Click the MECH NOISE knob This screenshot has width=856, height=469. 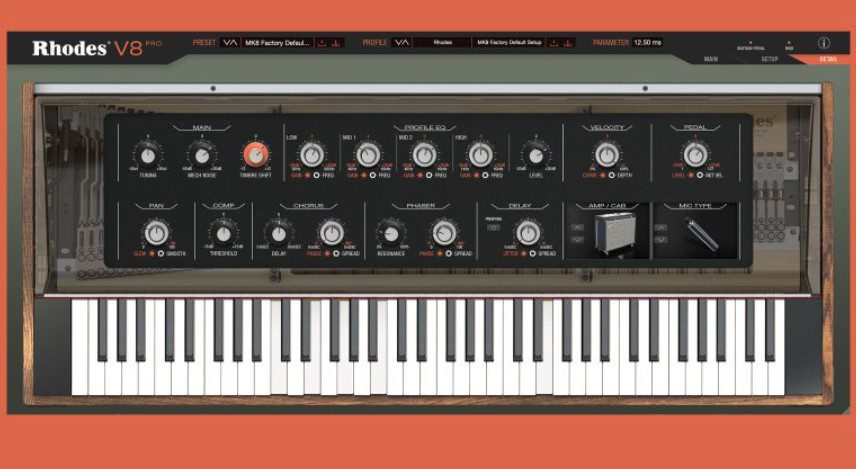click(x=202, y=156)
